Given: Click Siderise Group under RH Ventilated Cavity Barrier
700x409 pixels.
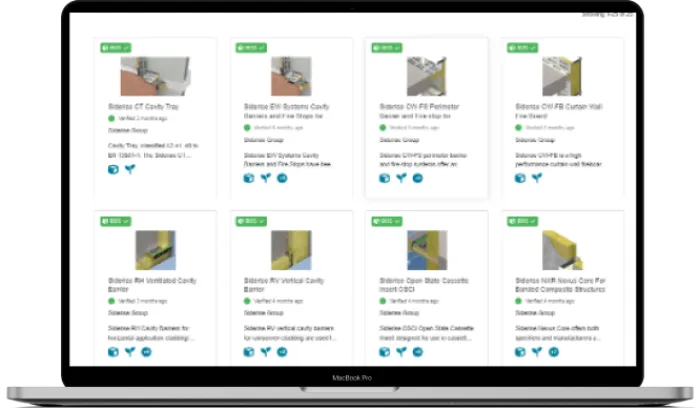Looking at the screenshot, I should pos(128,313).
